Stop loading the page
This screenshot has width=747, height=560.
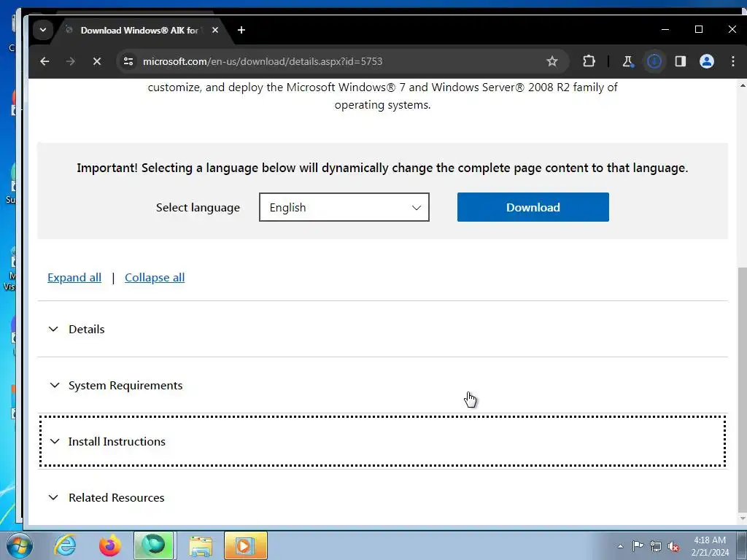(97, 61)
